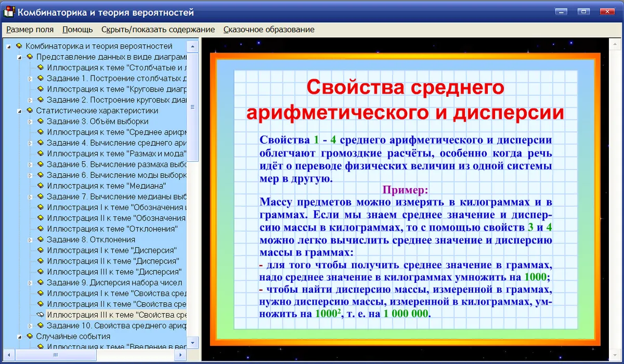Click the book icon of "Иллюстрация к теме Размах и мода"

(41, 153)
